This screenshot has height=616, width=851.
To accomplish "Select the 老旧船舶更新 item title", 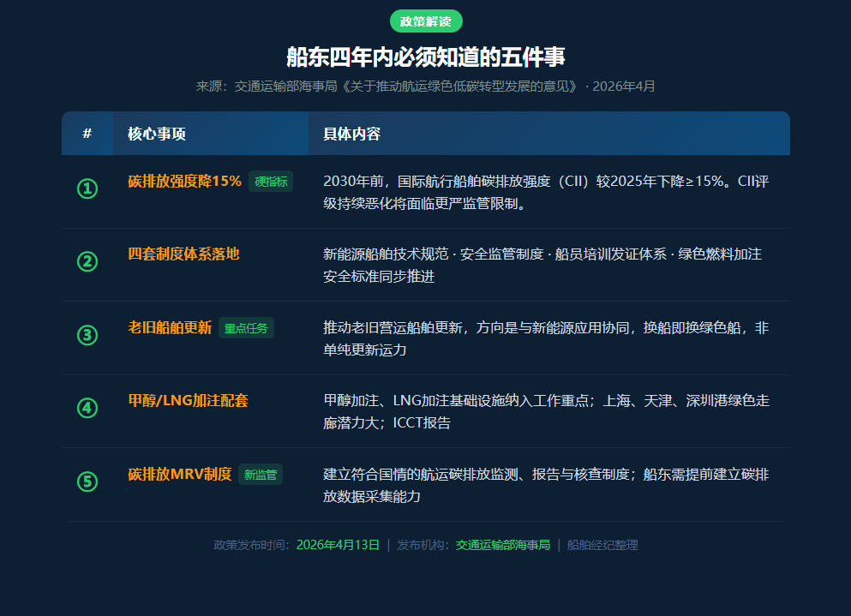I will [170, 327].
